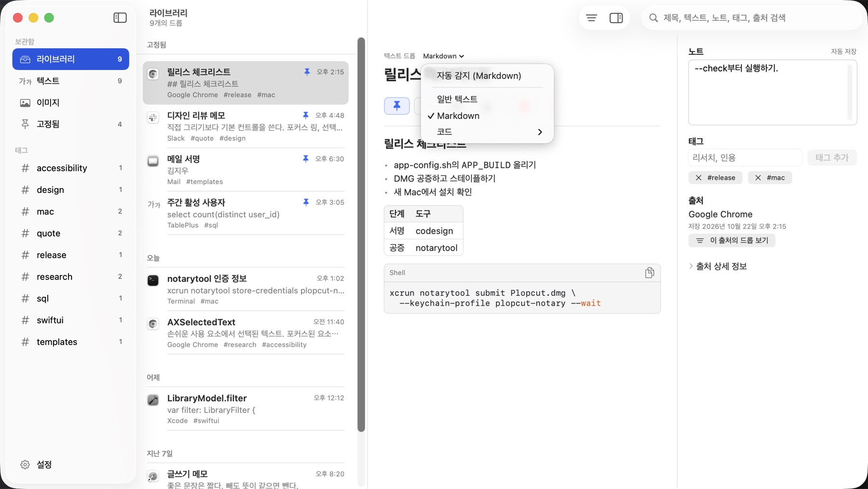Filter by the research tag
The width and height of the screenshot is (868, 489).
pos(71,277)
